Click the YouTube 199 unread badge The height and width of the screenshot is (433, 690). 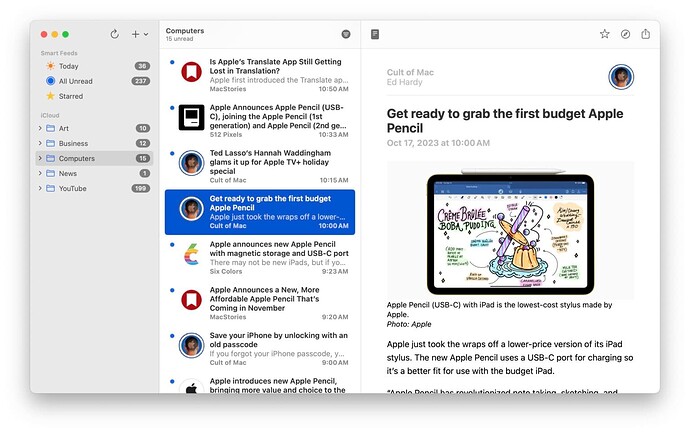140,188
